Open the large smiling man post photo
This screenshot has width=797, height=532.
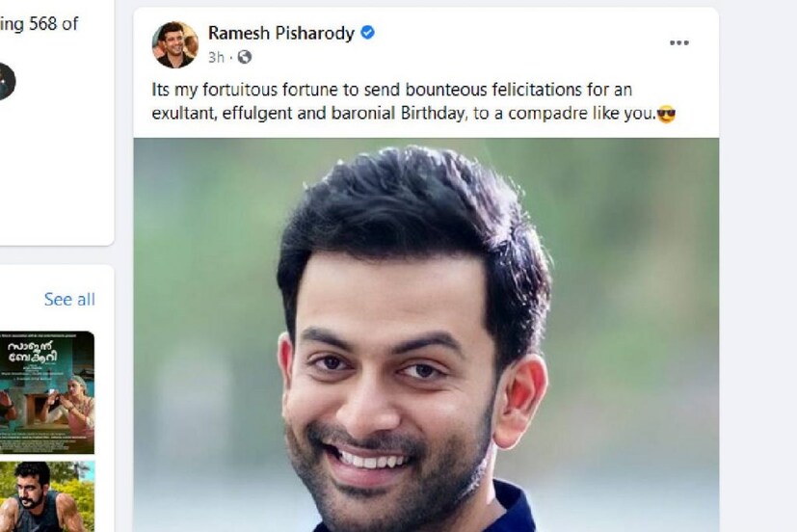pos(426,334)
